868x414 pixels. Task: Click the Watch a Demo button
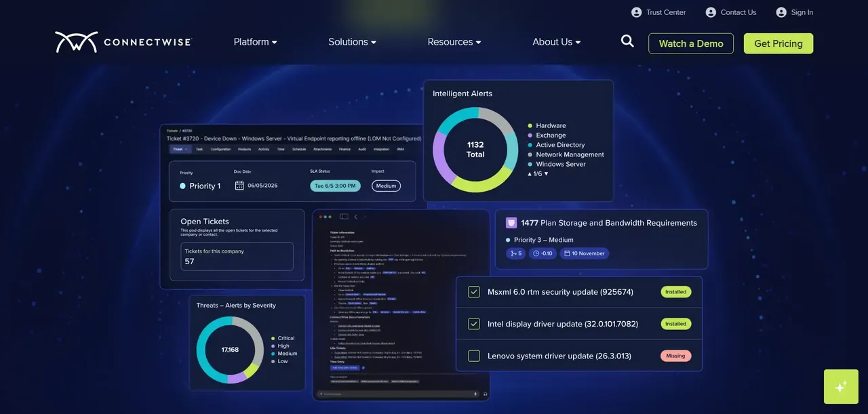691,43
